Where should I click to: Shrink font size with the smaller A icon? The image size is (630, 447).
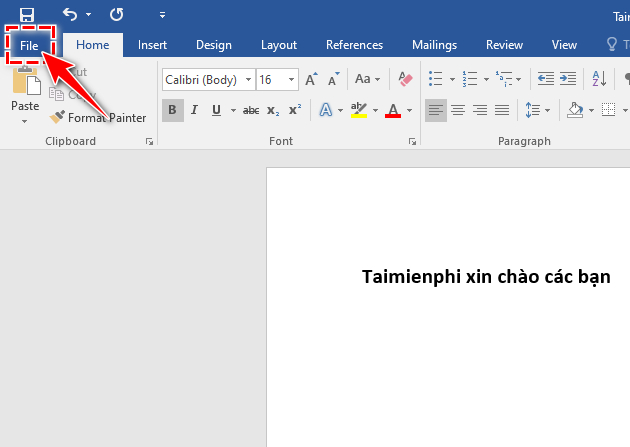pyautogui.click(x=333, y=80)
